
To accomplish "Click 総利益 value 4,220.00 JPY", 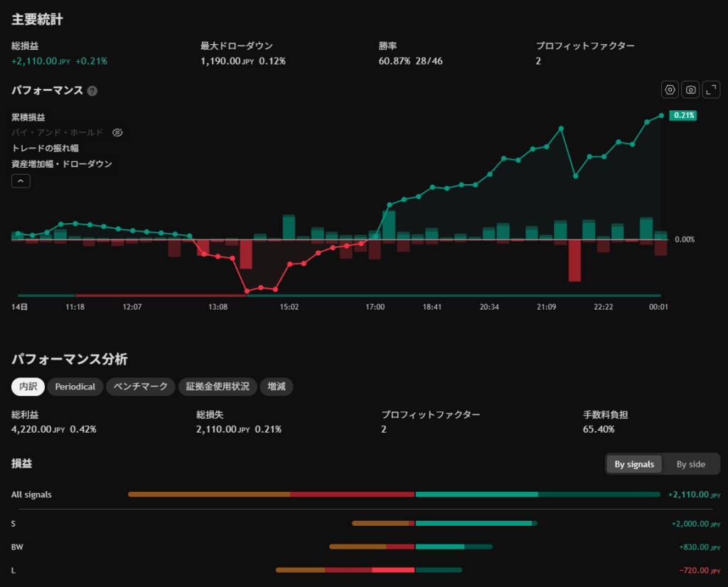I will coord(38,430).
